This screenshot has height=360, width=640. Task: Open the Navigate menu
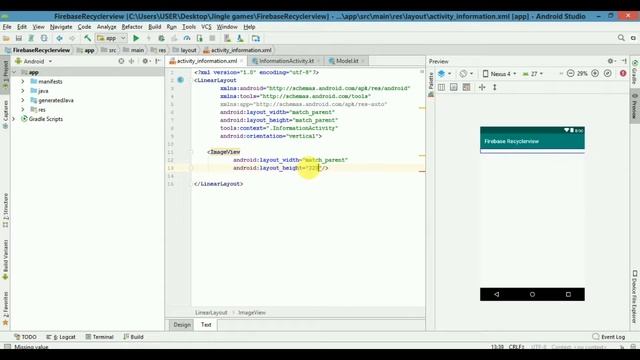pos(61,27)
